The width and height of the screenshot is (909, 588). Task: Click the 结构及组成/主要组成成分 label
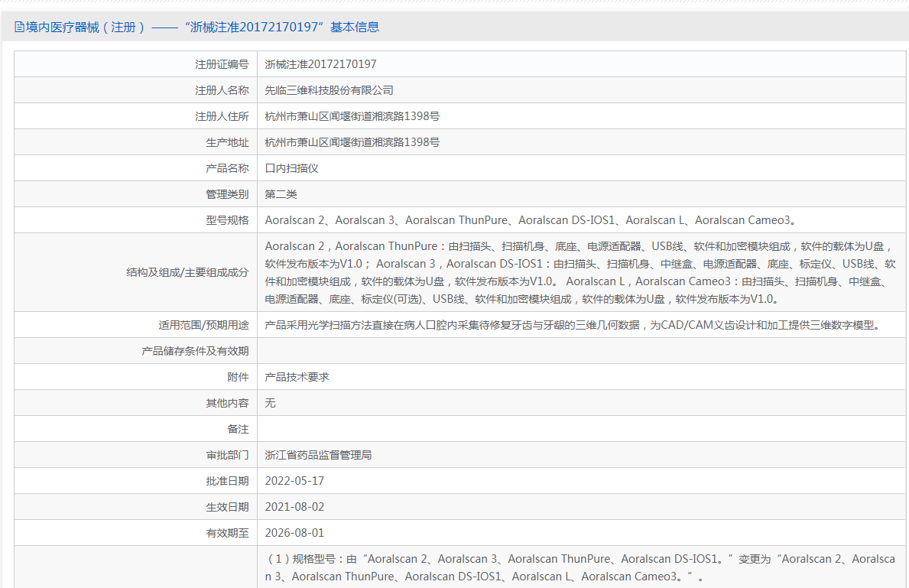(x=188, y=272)
